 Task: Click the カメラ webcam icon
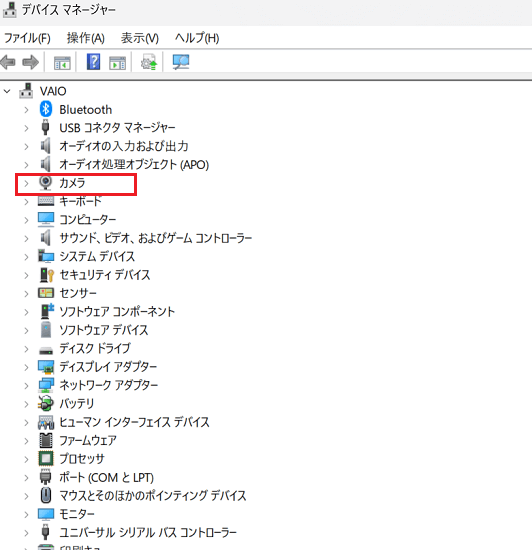tap(46, 183)
